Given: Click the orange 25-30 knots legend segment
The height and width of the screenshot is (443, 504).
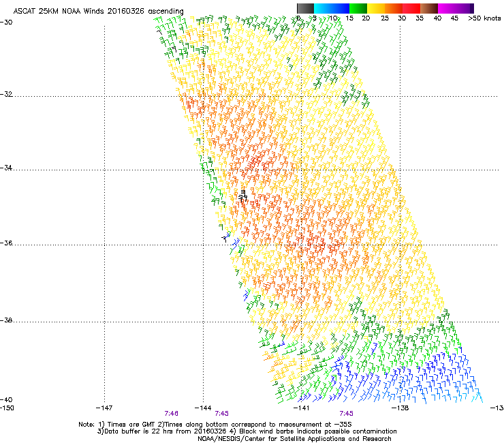Looking at the screenshot, I should [394, 8].
